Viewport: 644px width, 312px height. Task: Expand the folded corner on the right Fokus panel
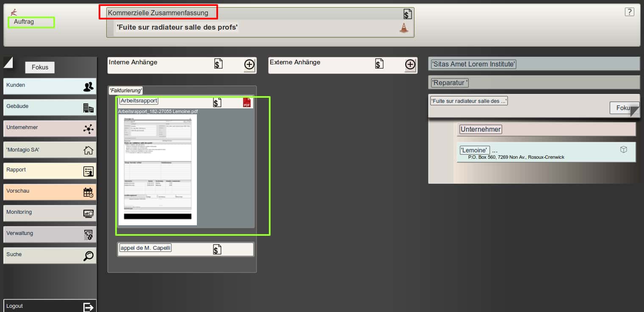[634, 112]
